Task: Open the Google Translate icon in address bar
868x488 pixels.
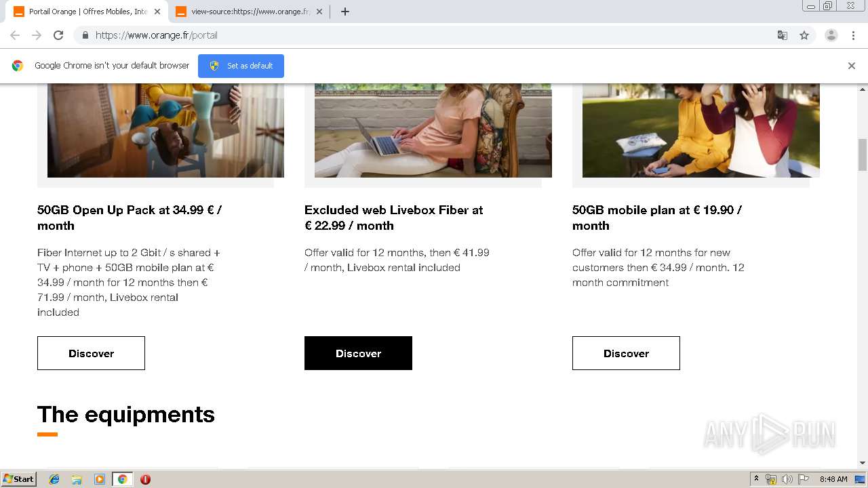Action: [x=783, y=35]
